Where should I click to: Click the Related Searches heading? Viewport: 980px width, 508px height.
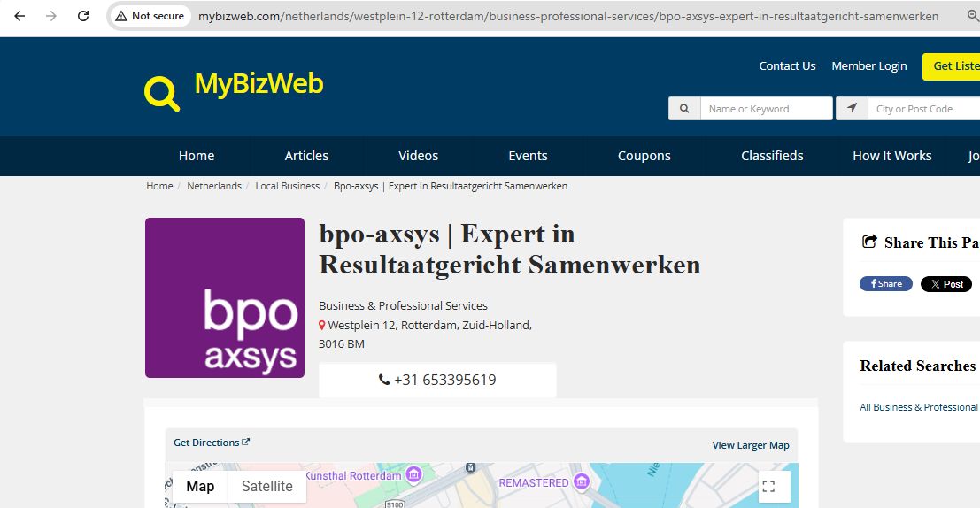click(x=917, y=366)
